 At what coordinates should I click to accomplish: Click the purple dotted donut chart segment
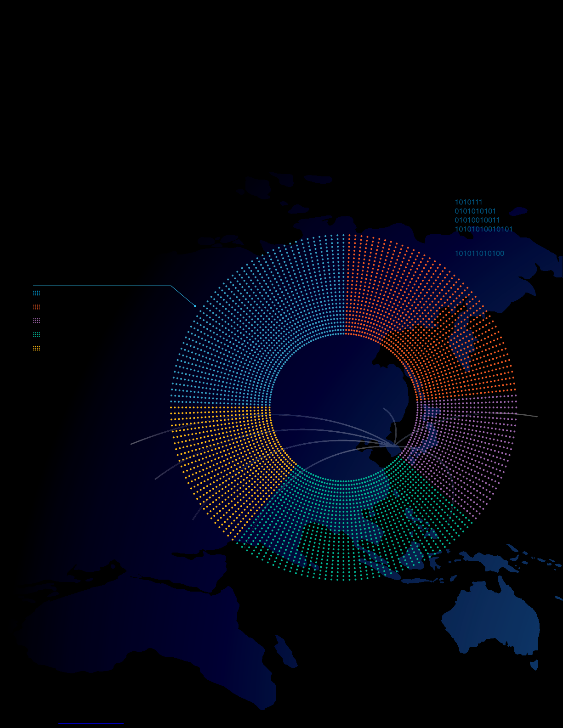(469, 441)
